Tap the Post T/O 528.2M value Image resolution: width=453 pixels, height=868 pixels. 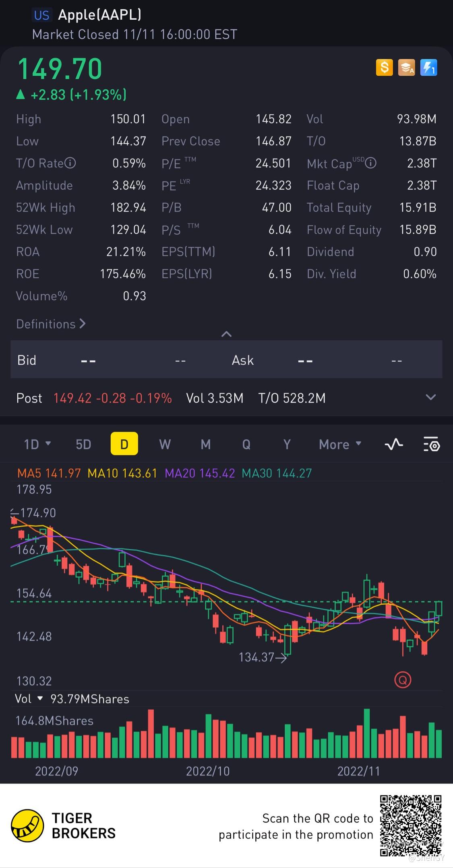[292, 398]
